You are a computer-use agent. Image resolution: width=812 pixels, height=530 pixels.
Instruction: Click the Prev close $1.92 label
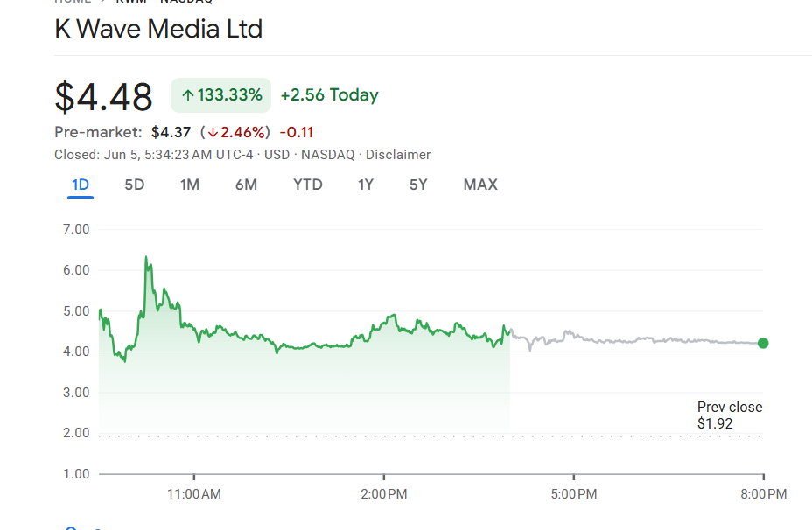pos(729,415)
